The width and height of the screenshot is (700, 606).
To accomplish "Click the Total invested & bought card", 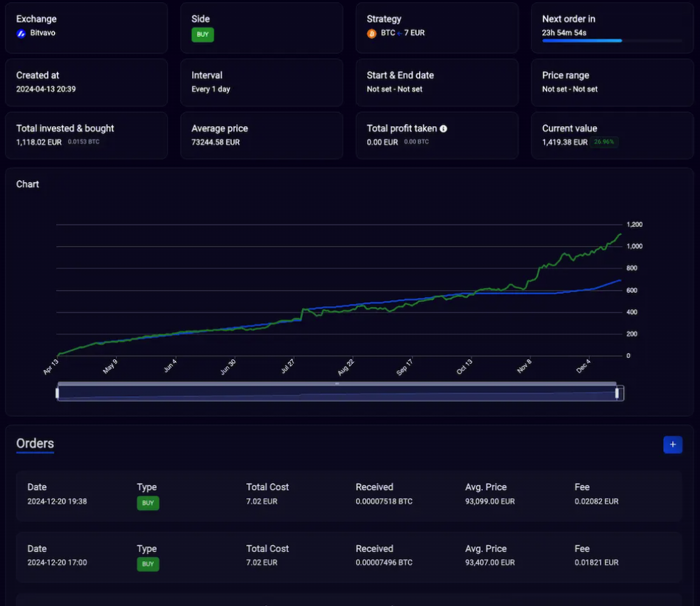I will tap(86, 135).
